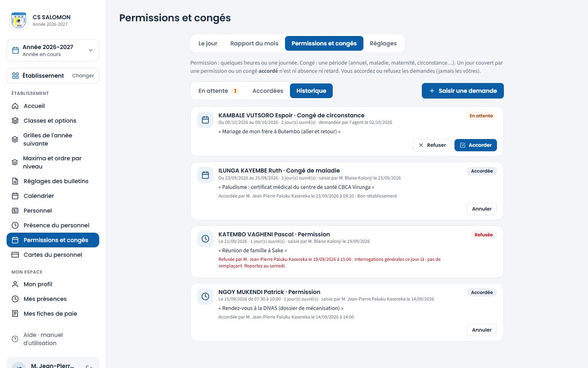
Task: Click the layers icon for Classes et options
Action: (x=15, y=121)
